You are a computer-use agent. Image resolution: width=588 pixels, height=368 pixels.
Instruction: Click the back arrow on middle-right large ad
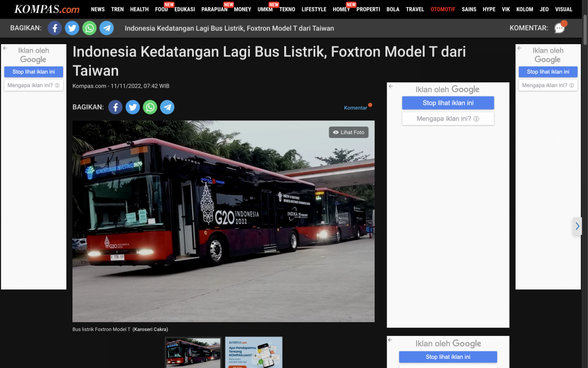(391, 86)
